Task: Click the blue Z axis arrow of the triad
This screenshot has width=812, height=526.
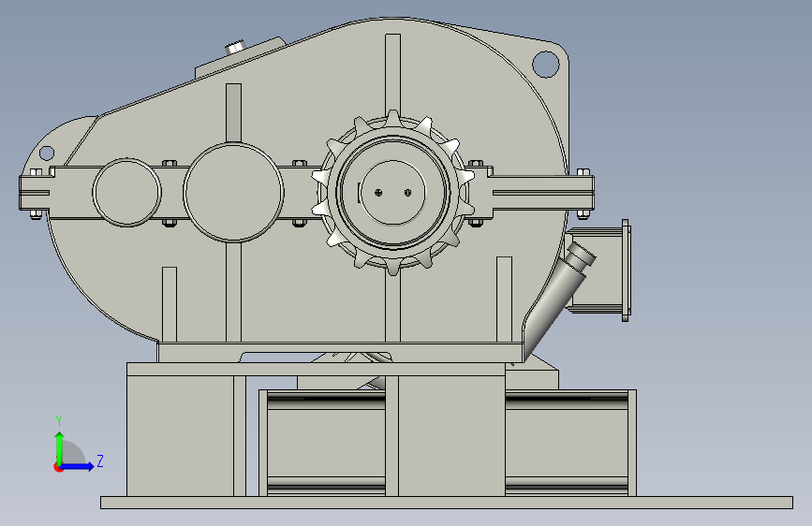Action: click(x=78, y=466)
